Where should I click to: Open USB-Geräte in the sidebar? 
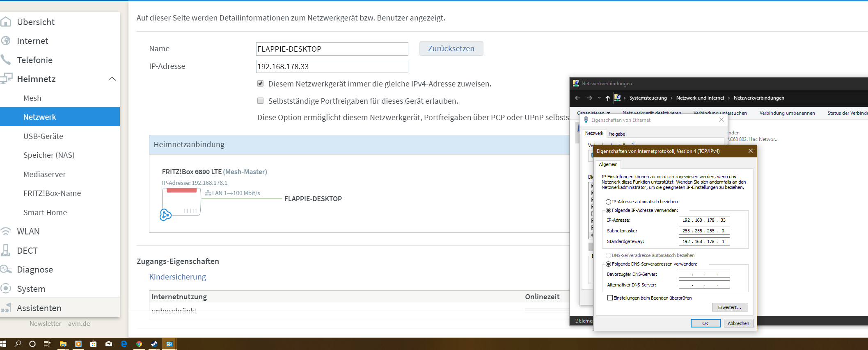[x=43, y=136]
